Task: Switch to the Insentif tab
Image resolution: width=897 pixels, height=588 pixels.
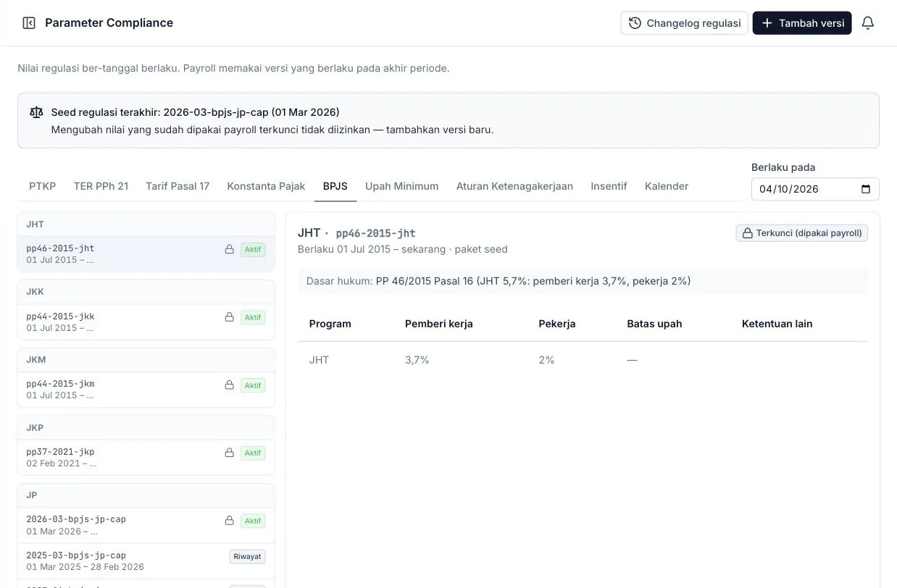Action: click(x=609, y=186)
